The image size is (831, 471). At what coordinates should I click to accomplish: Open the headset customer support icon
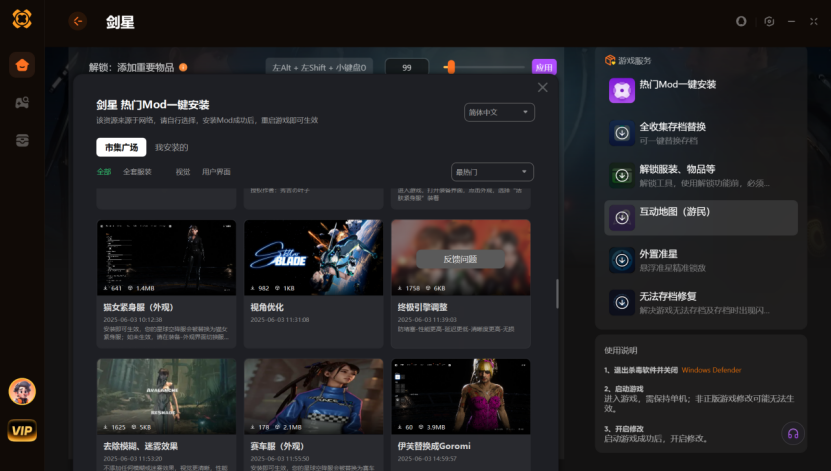(x=793, y=433)
